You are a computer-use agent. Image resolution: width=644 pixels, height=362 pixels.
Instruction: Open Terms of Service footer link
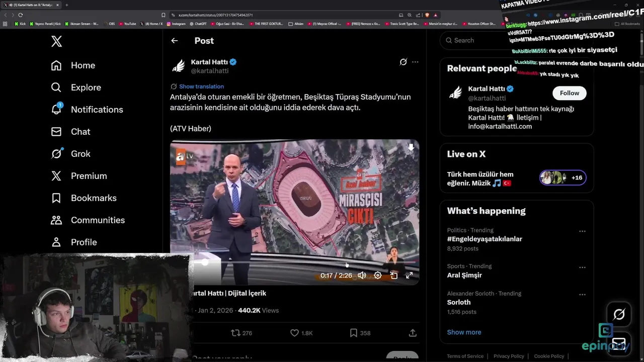[x=465, y=356]
